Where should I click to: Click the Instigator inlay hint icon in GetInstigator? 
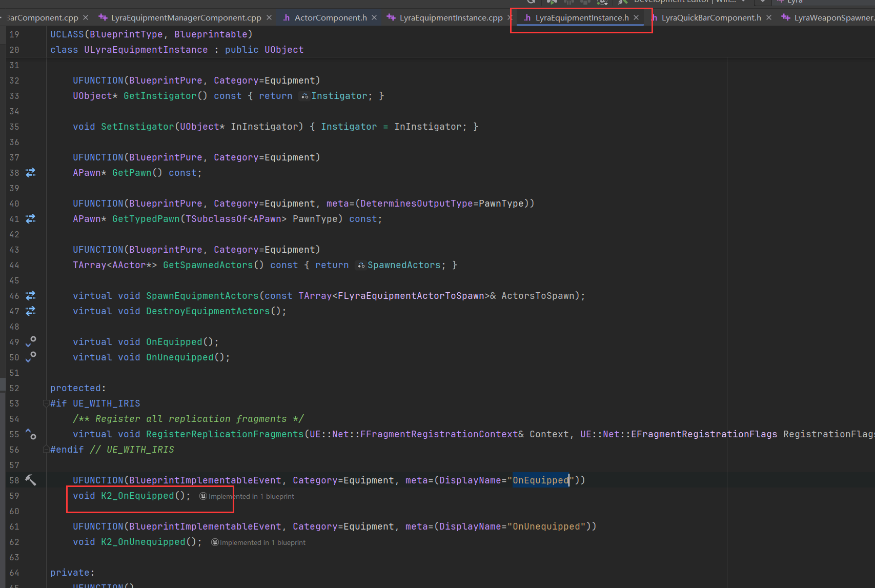(x=305, y=96)
